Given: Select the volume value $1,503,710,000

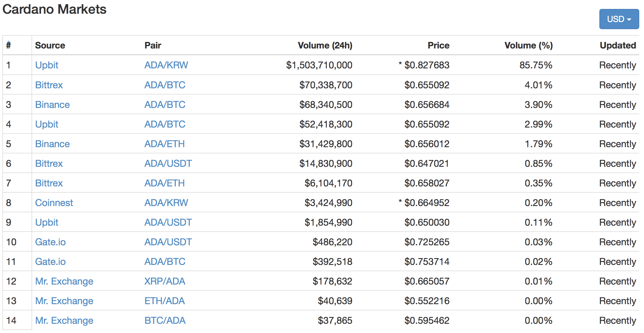Looking at the screenshot, I should tap(319, 65).
